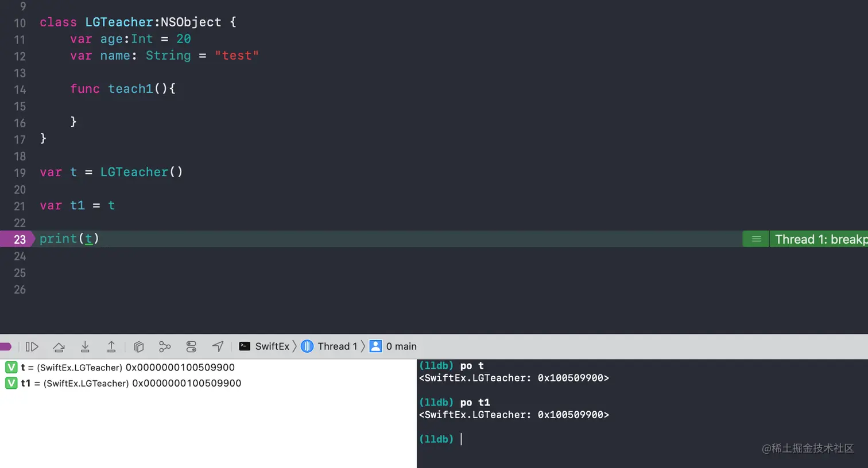
Task: Click the green V icon next to t1
Action: [x=11, y=383]
